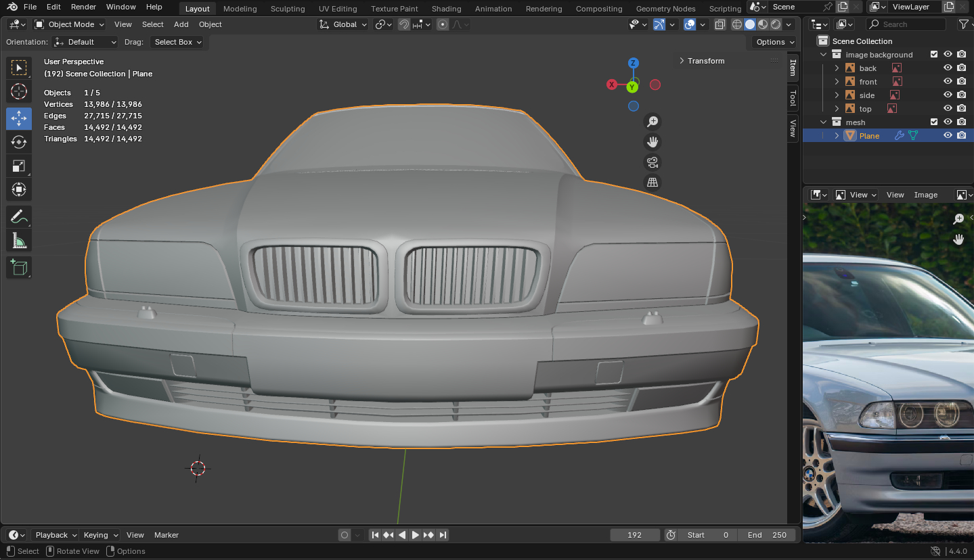This screenshot has width=974, height=560.
Task: Open the Global orientation dropdown
Action: (344, 24)
